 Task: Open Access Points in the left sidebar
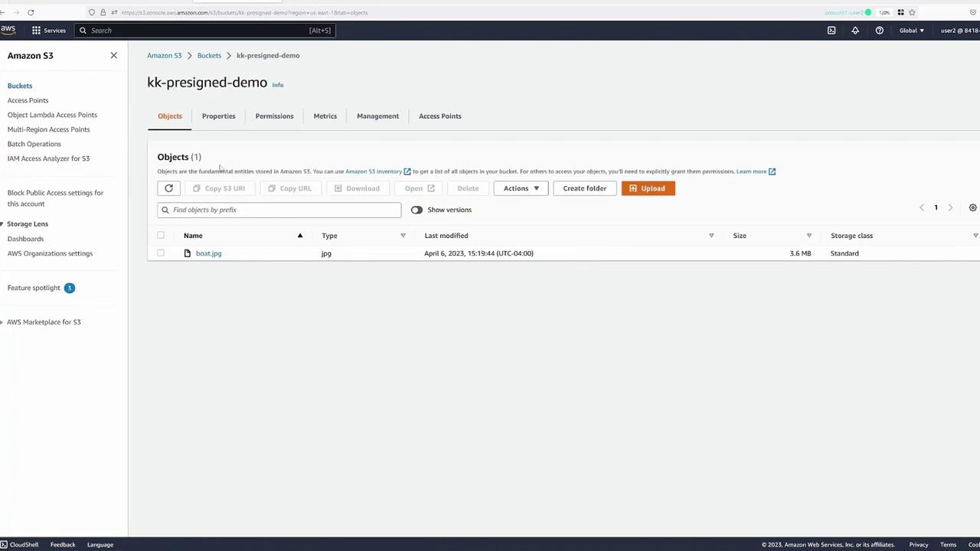coord(28,100)
